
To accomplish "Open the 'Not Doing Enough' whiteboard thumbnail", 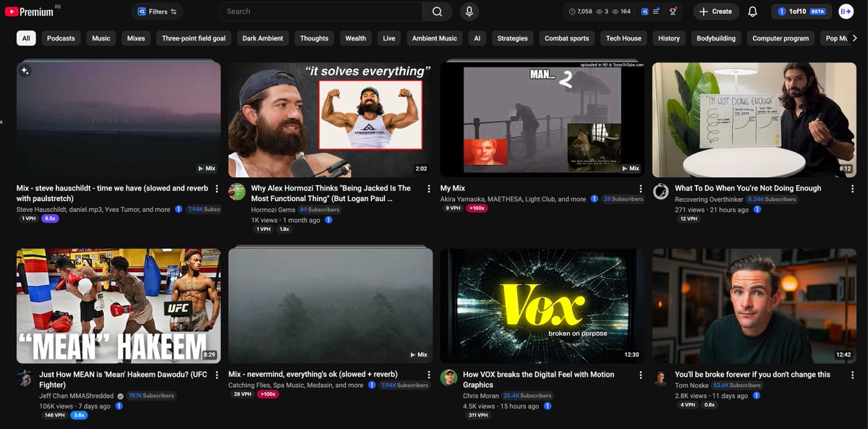I will [754, 119].
